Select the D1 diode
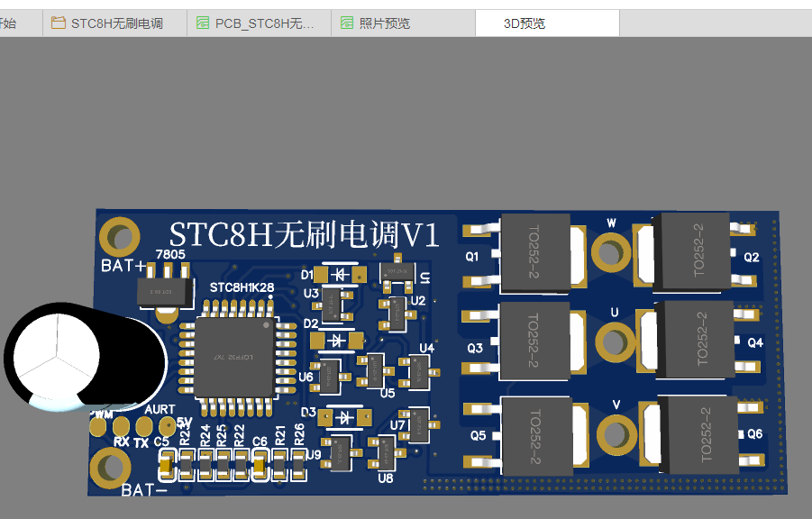 [x=340, y=274]
